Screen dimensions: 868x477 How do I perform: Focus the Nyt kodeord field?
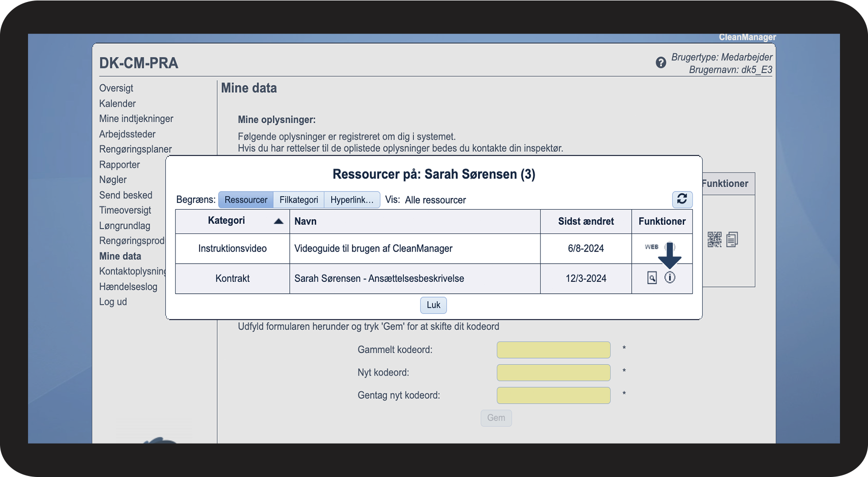tap(553, 372)
